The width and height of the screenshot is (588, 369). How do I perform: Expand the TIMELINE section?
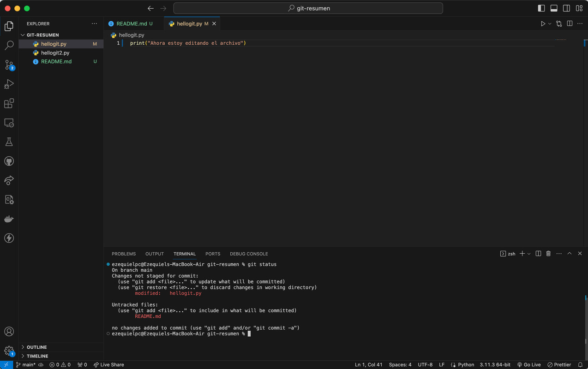tap(61, 356)
